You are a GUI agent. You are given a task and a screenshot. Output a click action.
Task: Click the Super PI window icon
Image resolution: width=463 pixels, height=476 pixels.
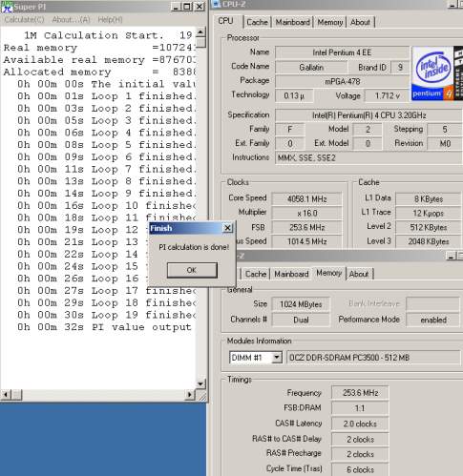(7, 7)
